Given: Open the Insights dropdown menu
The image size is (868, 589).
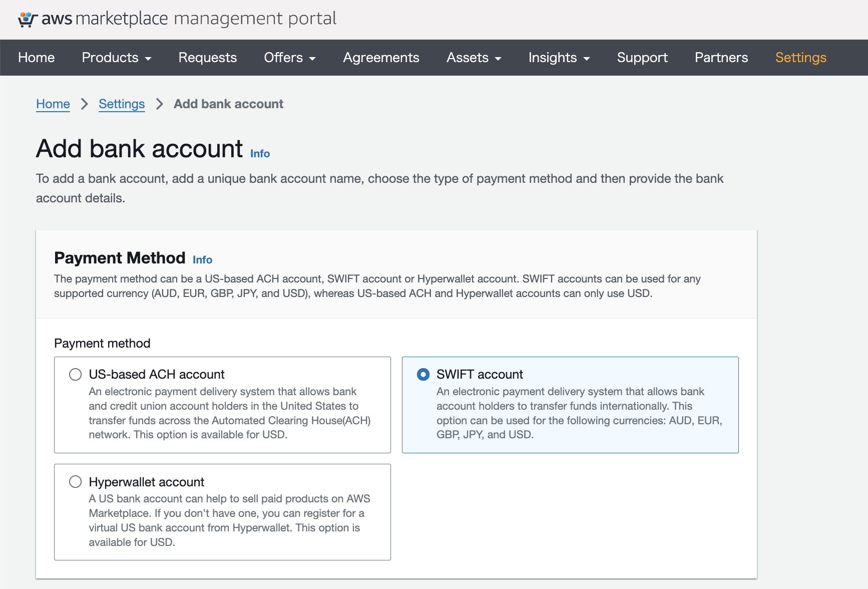Looking at the screenshot, I should tap(559, 58).
